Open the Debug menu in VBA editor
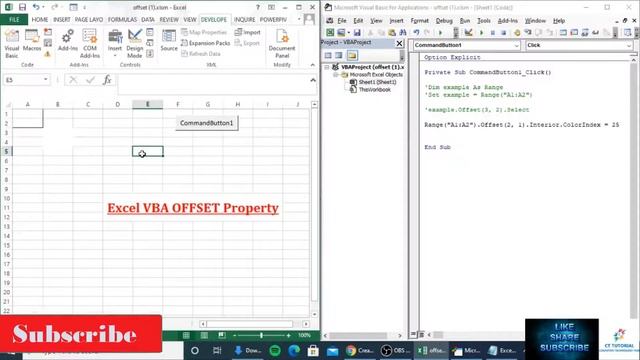The image size is (640, 360). 444,21
